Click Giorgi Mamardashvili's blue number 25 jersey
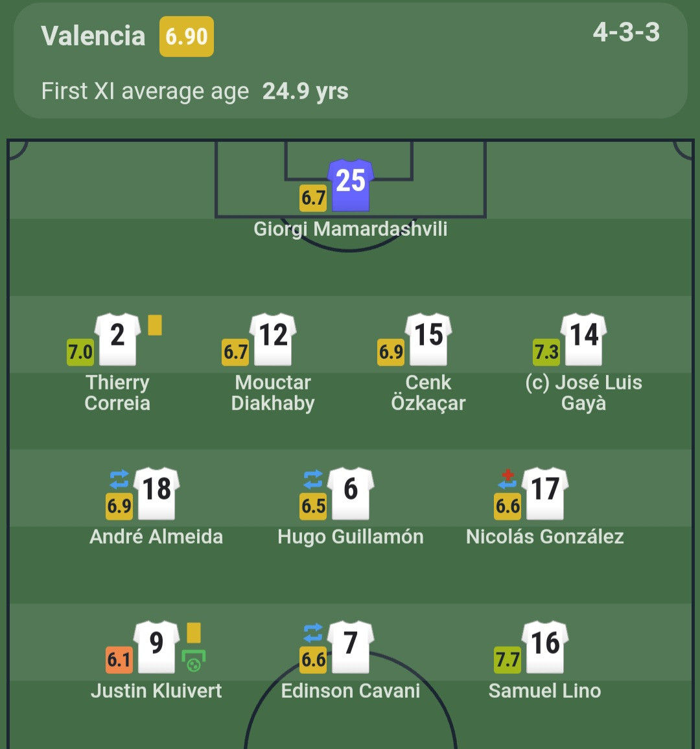This screenshot has width=700, height=749. tap(350, 185)
